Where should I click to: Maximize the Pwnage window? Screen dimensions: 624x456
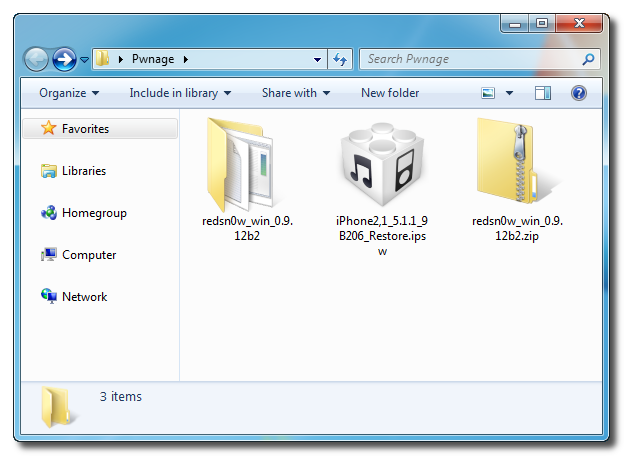point(542,24)
